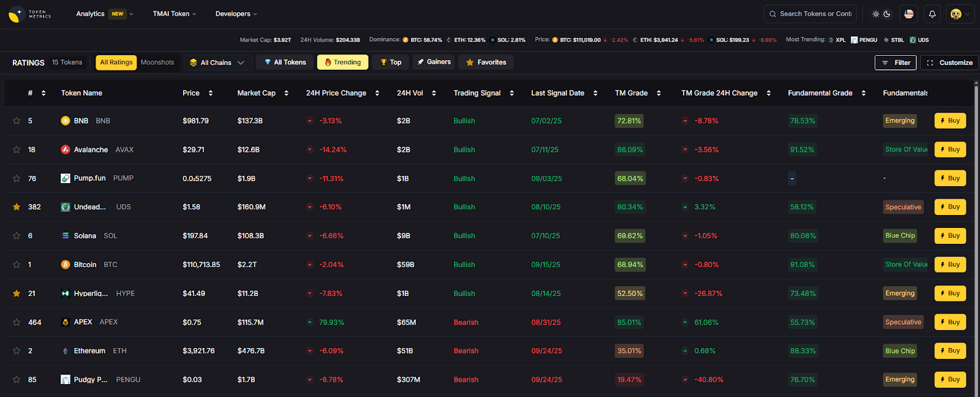This screenshot has height=397, width=980.
Task: Unfavorite the Hyperliquid row star
Action: pyautogui.click(x=17, y=293)
